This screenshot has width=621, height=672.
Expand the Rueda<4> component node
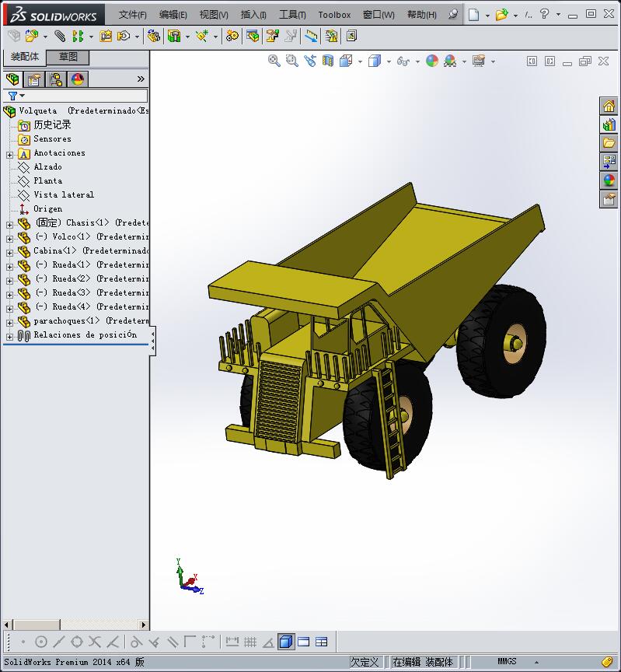pos(9,309)
